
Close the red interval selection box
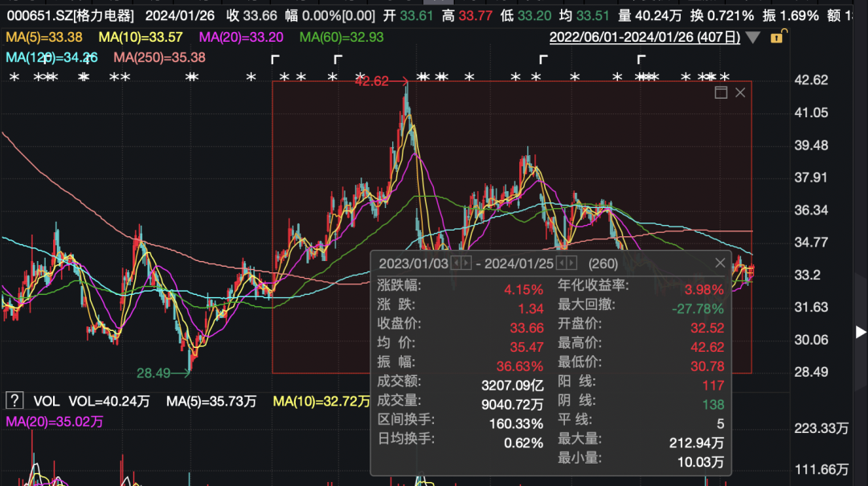pyautogui.click(x=740, y=92)
